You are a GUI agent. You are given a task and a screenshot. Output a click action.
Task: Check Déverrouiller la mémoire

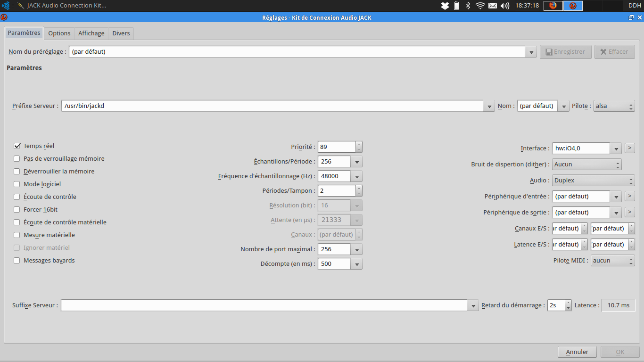pos(17,172)
